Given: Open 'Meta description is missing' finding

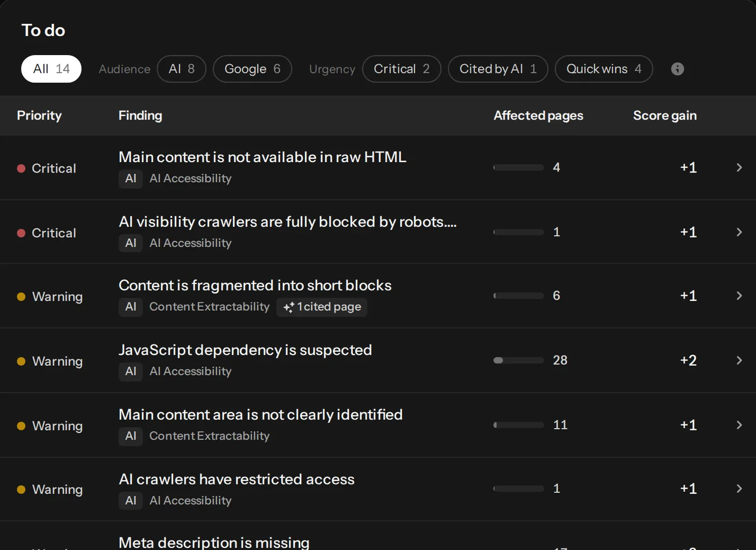Looking at the screenshot, I should pyautogui.click(x=214, y=542).
